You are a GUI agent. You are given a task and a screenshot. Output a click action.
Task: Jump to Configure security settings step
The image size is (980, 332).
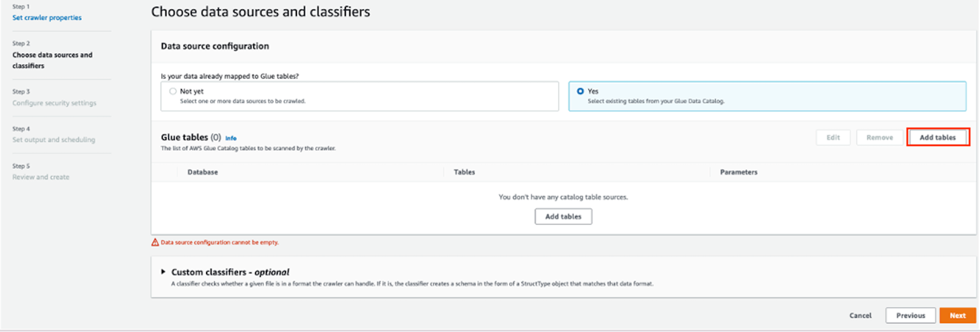click(x=54, y=103)
